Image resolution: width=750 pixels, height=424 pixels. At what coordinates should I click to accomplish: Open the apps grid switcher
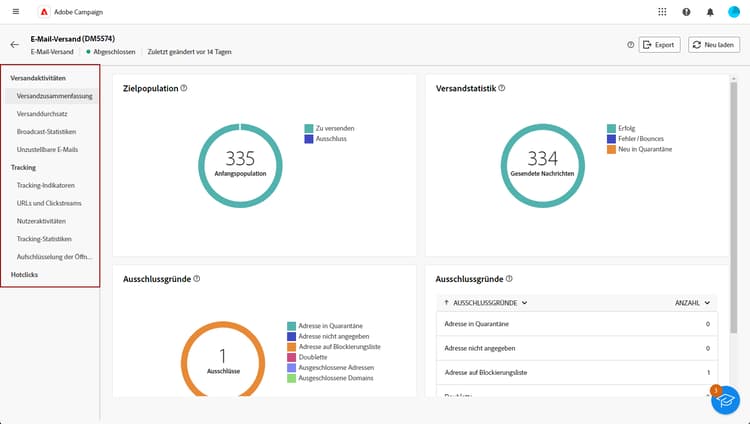point(662,12)
